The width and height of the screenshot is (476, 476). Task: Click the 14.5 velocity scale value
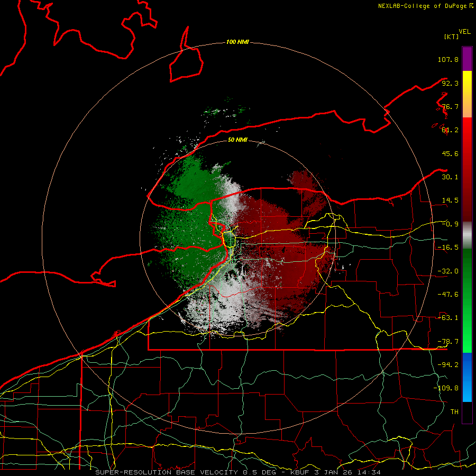[450, 200]
